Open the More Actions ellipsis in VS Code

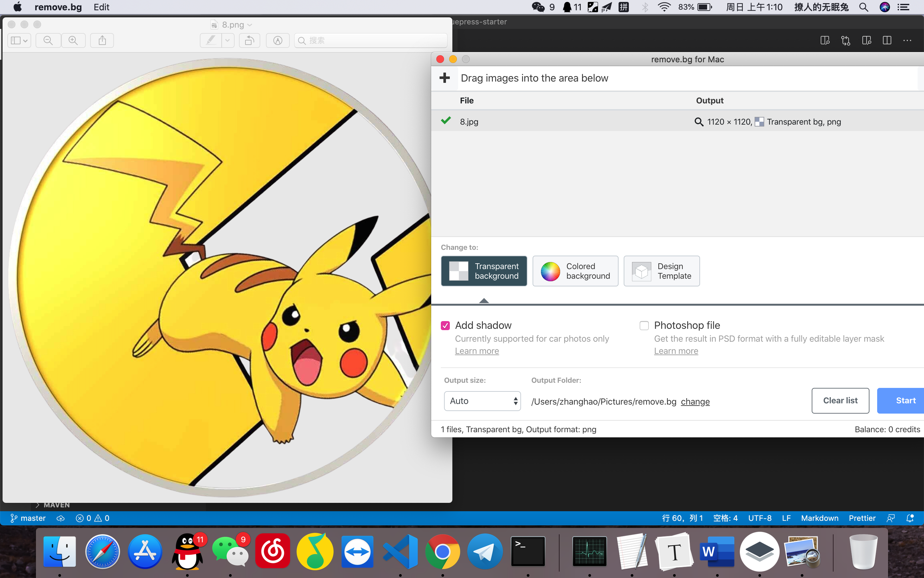907,40
